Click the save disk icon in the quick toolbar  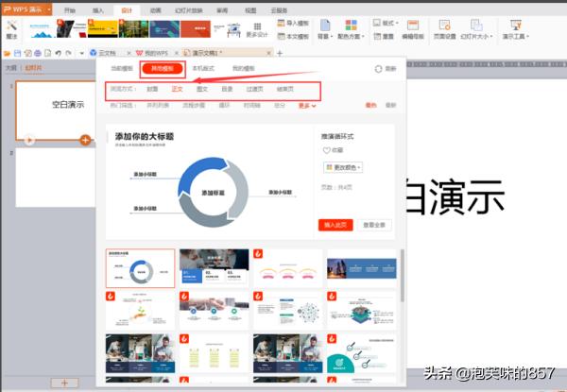click(x=17, y=53)
